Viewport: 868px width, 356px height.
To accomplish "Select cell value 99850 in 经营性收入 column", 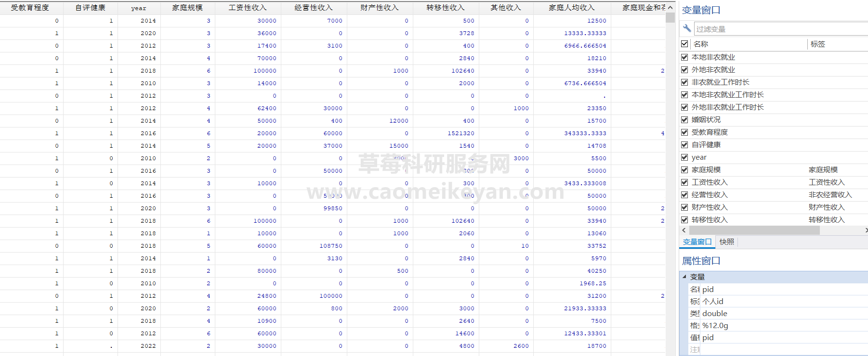I will (x=333, y=208).
